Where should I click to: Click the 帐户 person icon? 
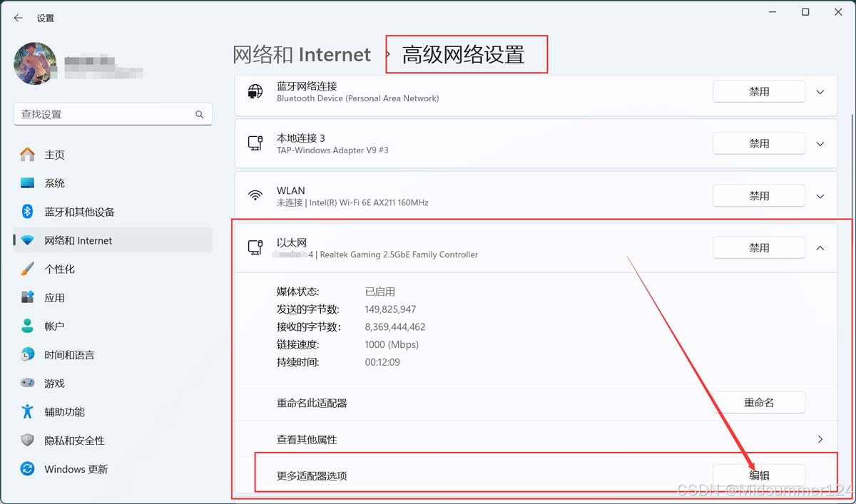pyautogui.click(x=27, y=326)
